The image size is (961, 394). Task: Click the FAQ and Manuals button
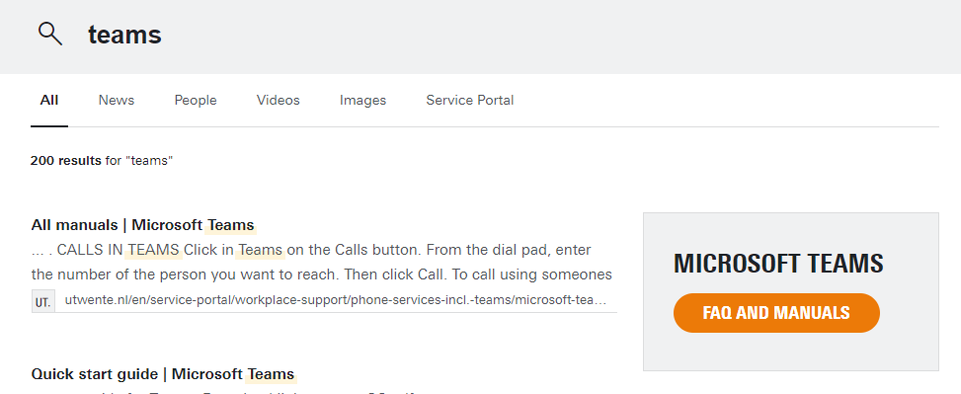pos(777,313)
